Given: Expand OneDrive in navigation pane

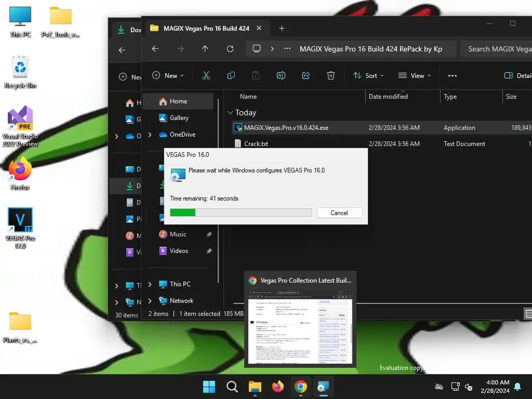Looking at the screenshot, I should [150, 135].
